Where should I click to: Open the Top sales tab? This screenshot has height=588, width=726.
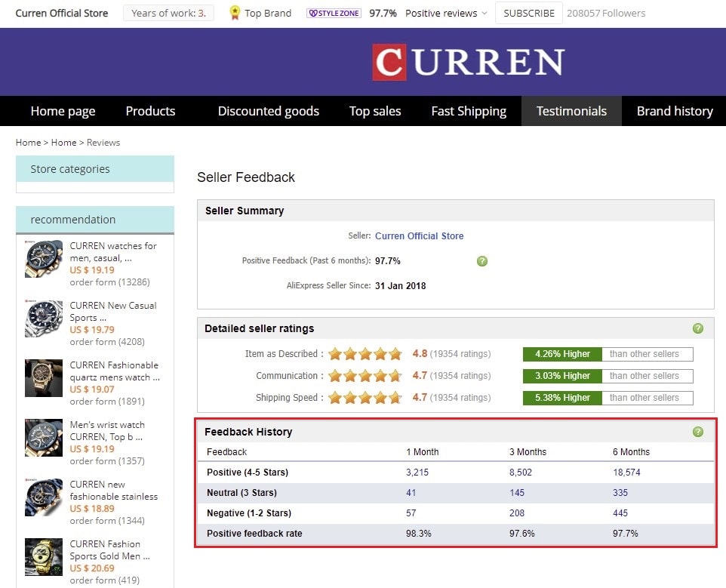375,111
